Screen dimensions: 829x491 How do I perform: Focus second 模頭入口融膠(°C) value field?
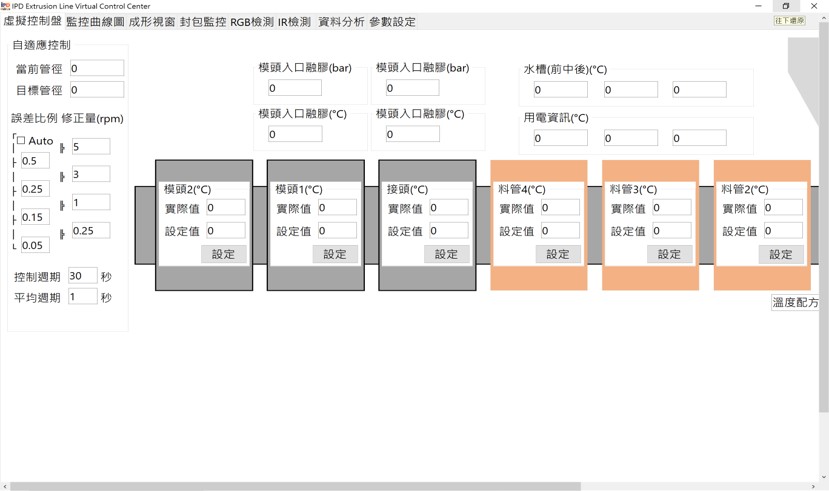tap(412, 134)
